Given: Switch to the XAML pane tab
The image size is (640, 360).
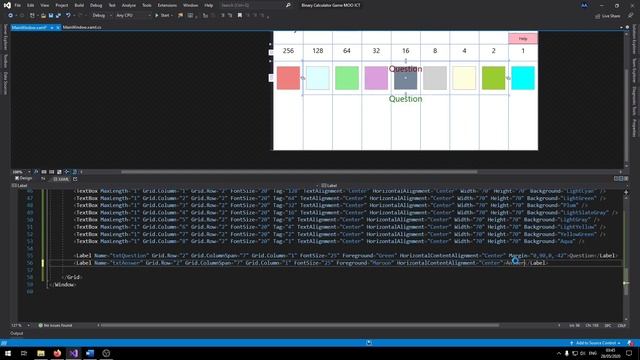Looking at the screenshot, I should 62,179.
